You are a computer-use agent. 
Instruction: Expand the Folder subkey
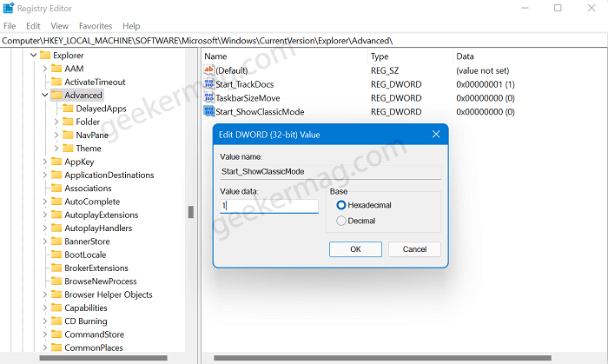coord(56,122)
